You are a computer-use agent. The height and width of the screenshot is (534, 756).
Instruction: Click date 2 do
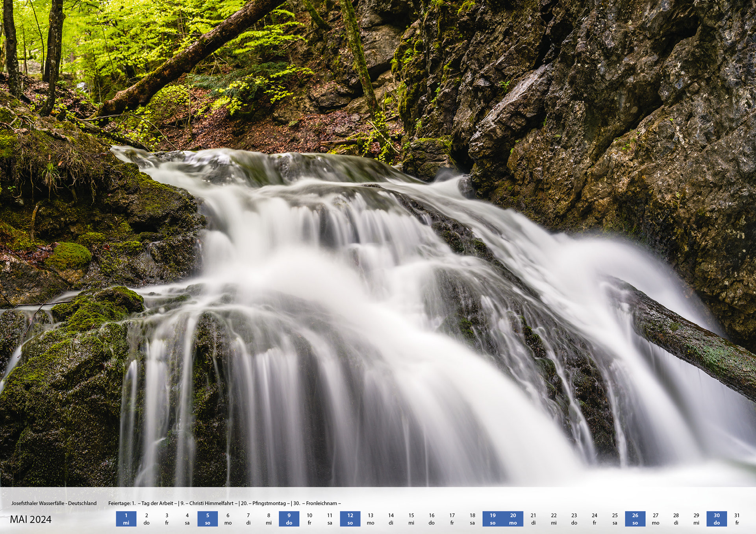pyautogui.click(x=146, y=519)
